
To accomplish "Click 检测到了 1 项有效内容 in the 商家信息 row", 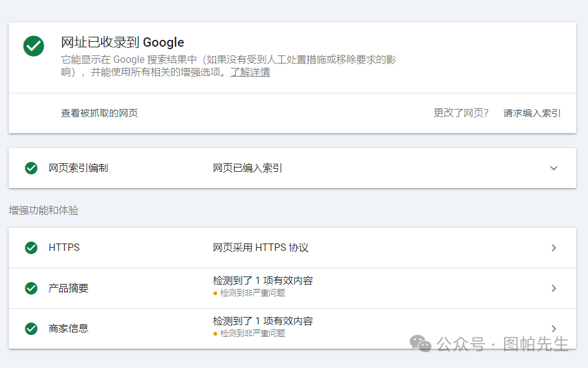I will click(x=263, y=321).
